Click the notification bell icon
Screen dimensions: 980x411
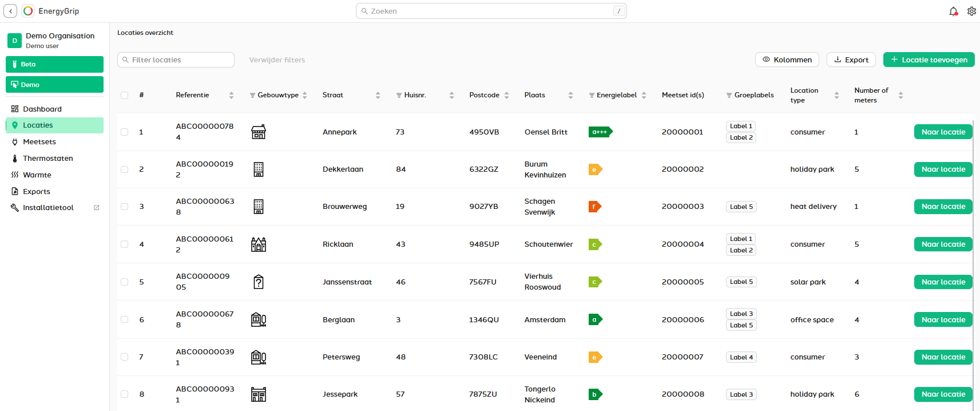point(953,11)
